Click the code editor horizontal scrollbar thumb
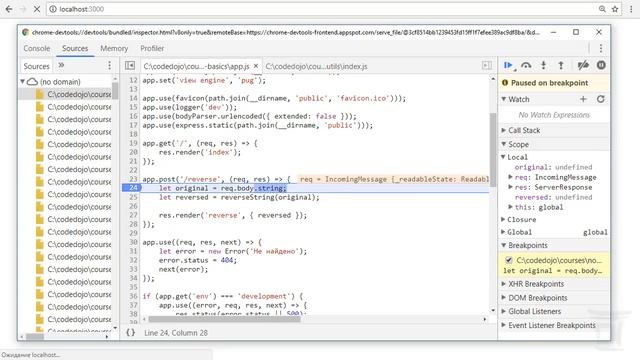This screenshot has width=640, height=360. click(x=224, y=319)
